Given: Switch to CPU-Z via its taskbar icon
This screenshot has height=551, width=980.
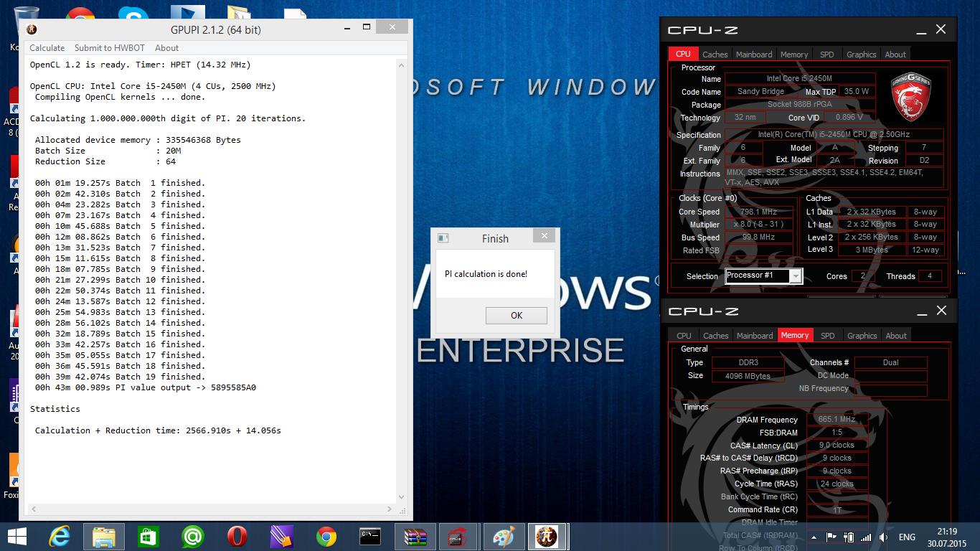Looking at the screenshot, I should [x=458, y=537].
